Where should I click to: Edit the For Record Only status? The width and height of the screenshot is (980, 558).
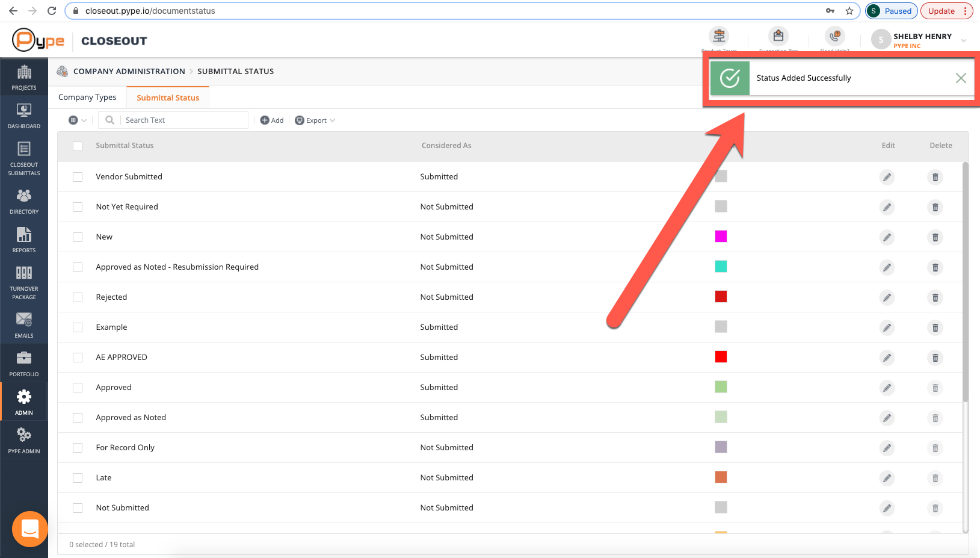(887, 448)
